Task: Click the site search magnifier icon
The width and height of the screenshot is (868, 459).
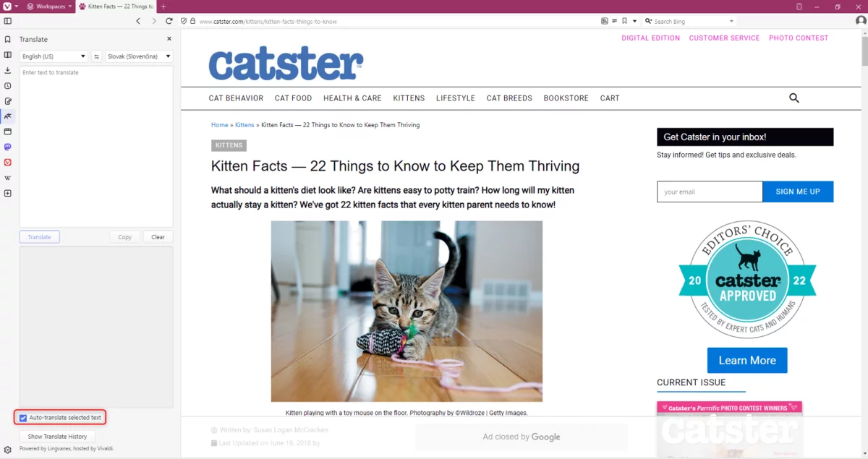Action: [793, 98]
